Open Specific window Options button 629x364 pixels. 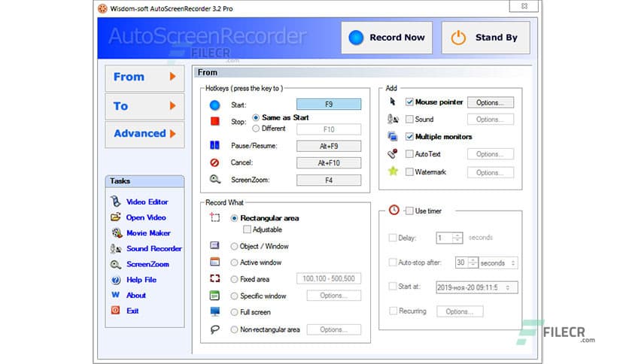click(334, 296)
